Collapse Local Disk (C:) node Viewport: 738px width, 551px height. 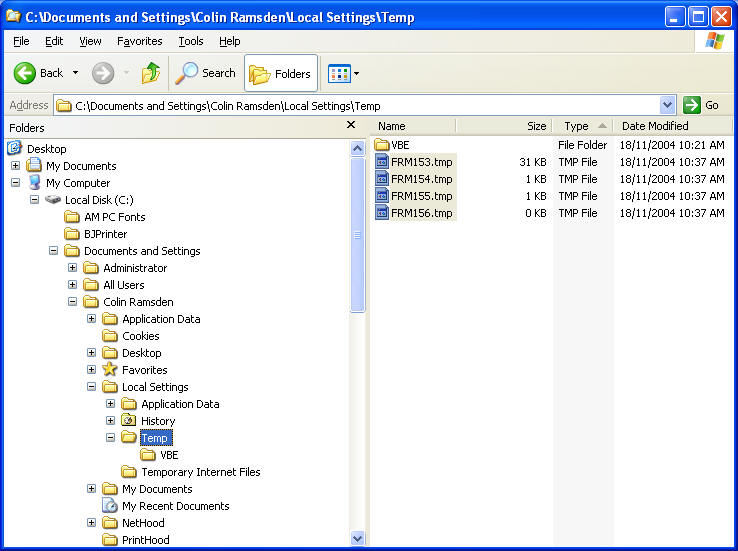coord(34,200)
